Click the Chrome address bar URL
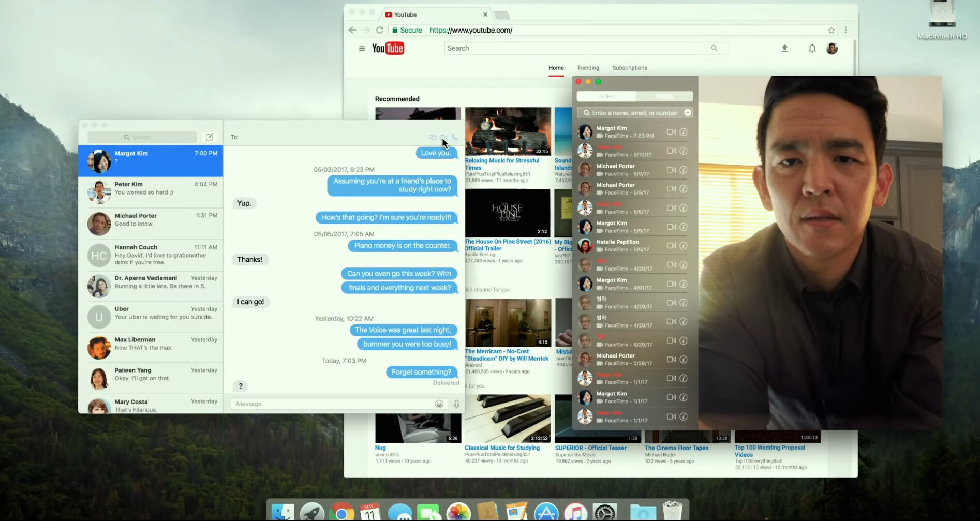 click(x=471, y=30)
